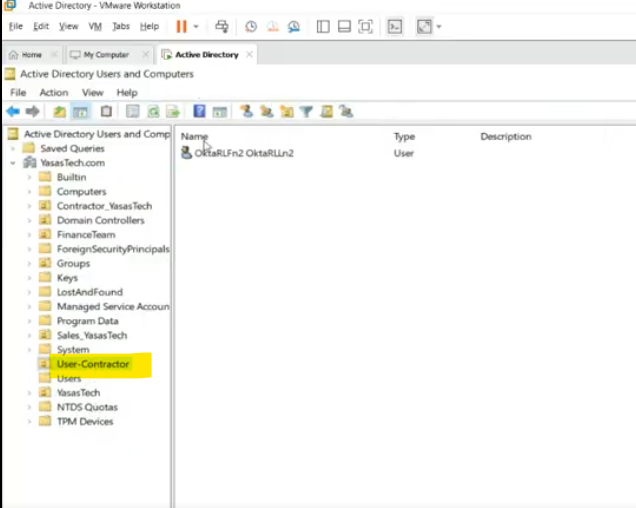Select the User-Contractor organizational unit
This screenshot has width=636, height=508.
tap(93, 364)
